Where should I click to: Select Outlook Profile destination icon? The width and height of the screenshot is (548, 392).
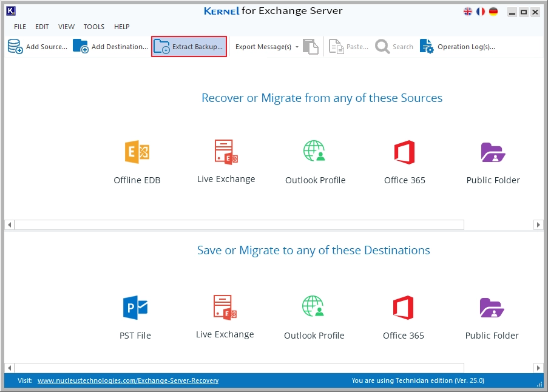pos(314,306)
